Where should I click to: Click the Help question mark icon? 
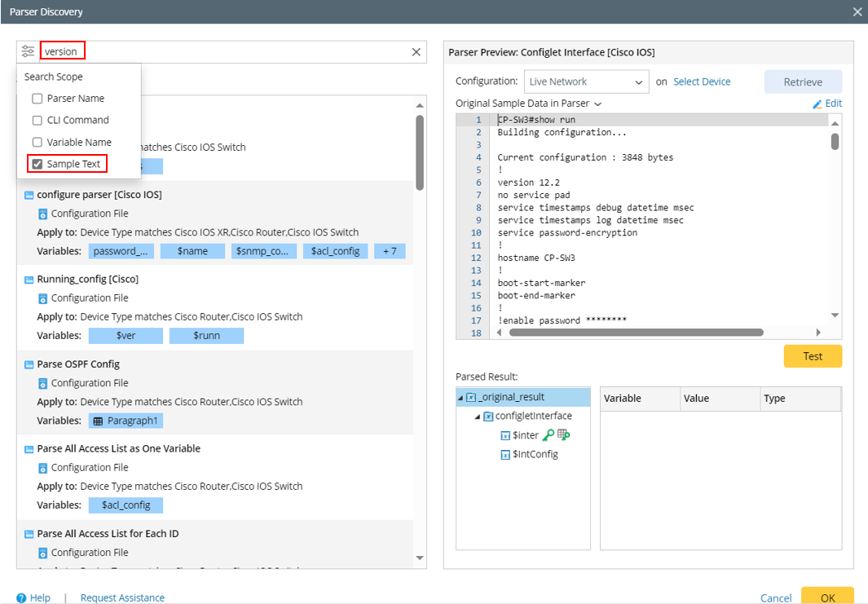(21, 597)
